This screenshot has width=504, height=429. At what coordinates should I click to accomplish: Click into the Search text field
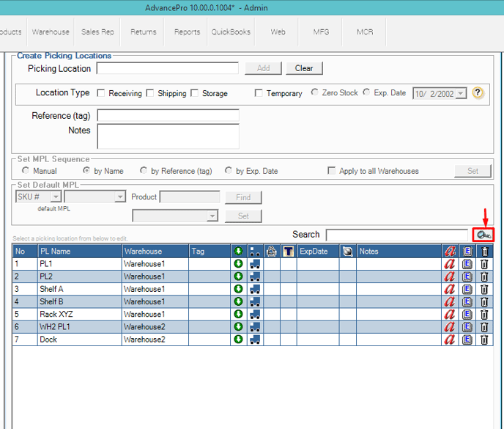tap(396, 235)
